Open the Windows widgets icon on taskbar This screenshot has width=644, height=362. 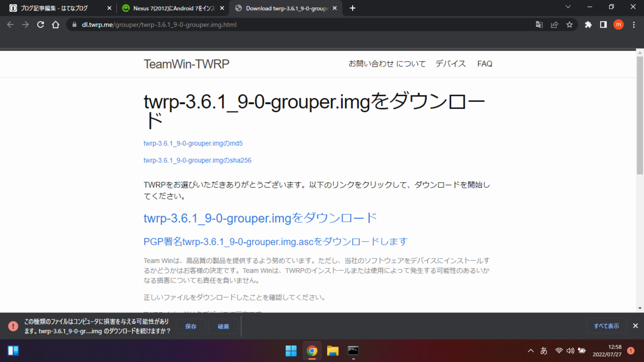[x=13, y=351]
